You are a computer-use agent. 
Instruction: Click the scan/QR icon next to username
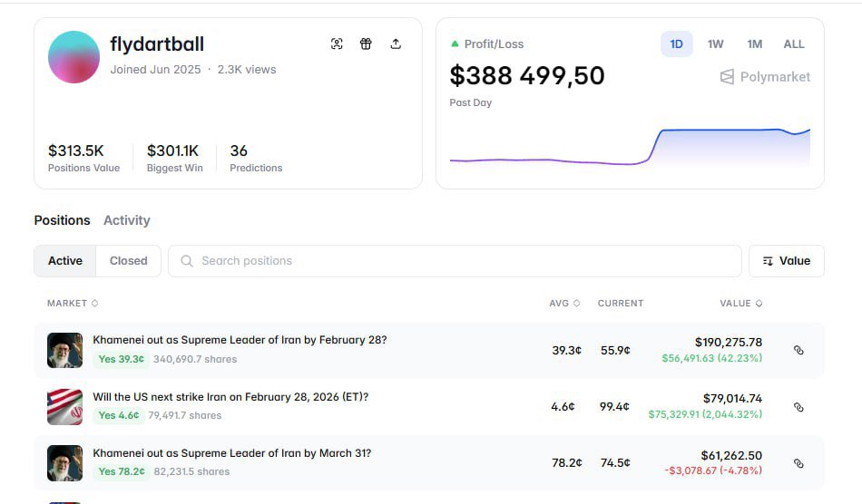(337, 44)
